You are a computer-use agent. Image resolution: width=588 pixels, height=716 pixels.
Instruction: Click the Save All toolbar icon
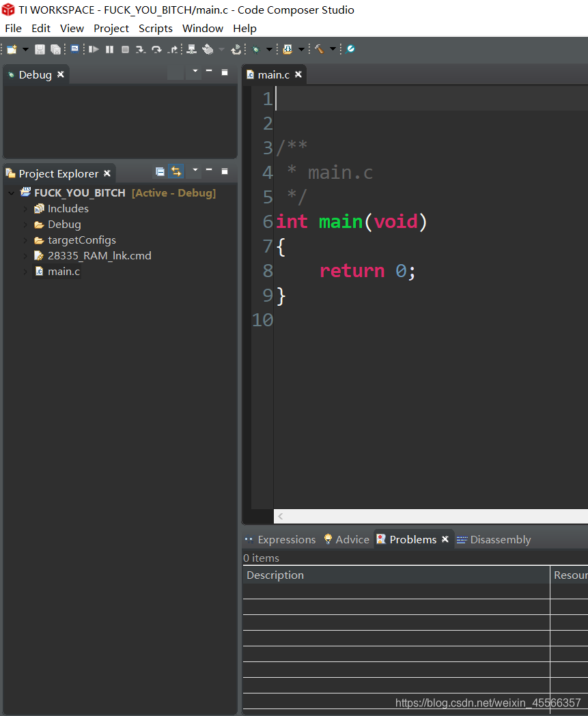point(55,49)
